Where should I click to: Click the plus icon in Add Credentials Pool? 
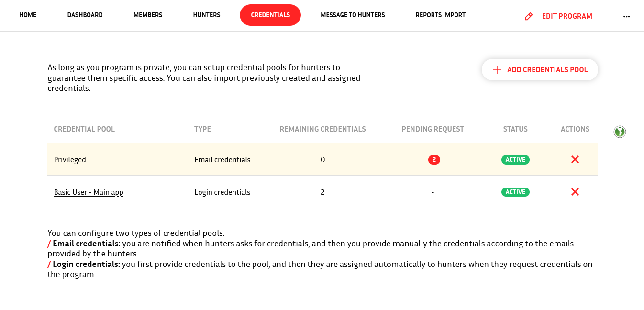(x=497, y=70)
